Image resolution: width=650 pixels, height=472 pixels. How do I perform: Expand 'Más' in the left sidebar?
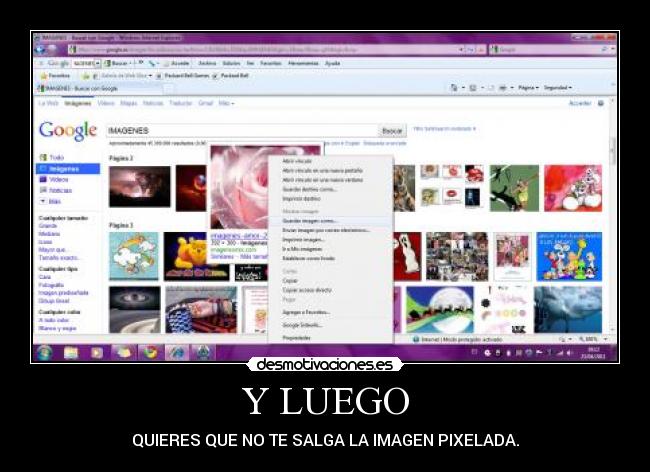click(x=51, y=201)
